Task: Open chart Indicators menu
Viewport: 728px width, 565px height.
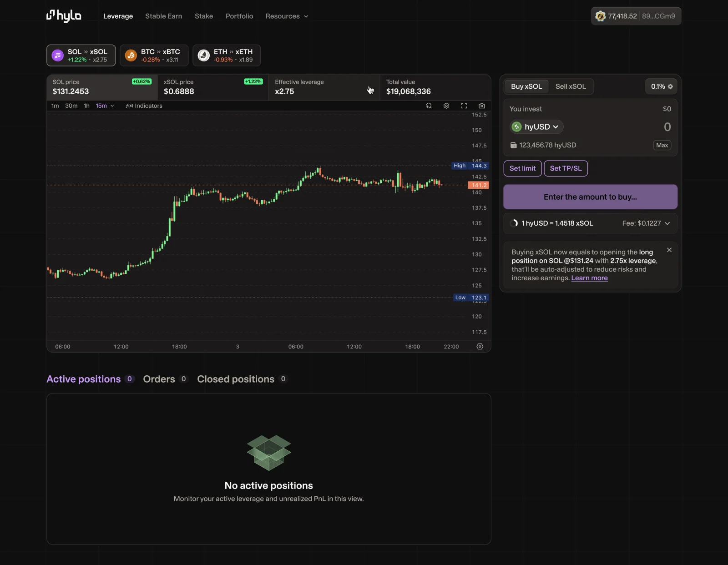Action: [x=144, y=106]
